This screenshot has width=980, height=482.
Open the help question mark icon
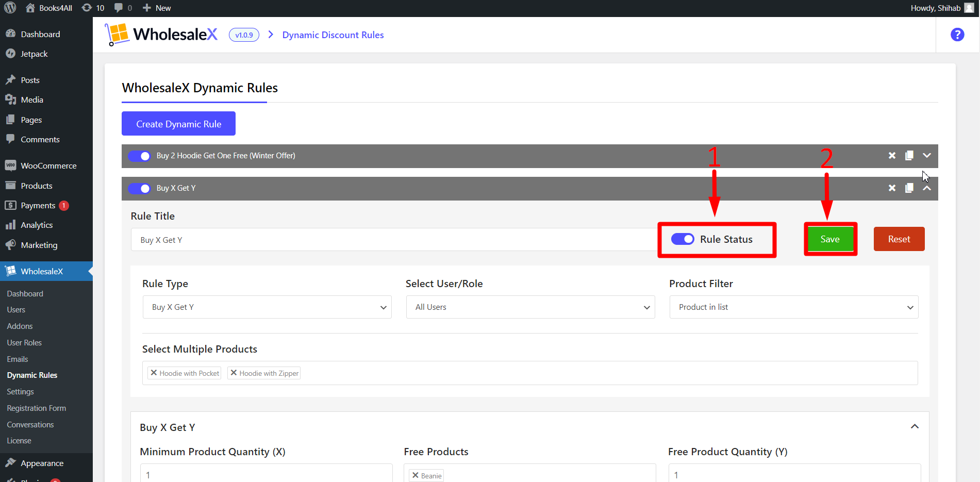click(x=957, y=35)
